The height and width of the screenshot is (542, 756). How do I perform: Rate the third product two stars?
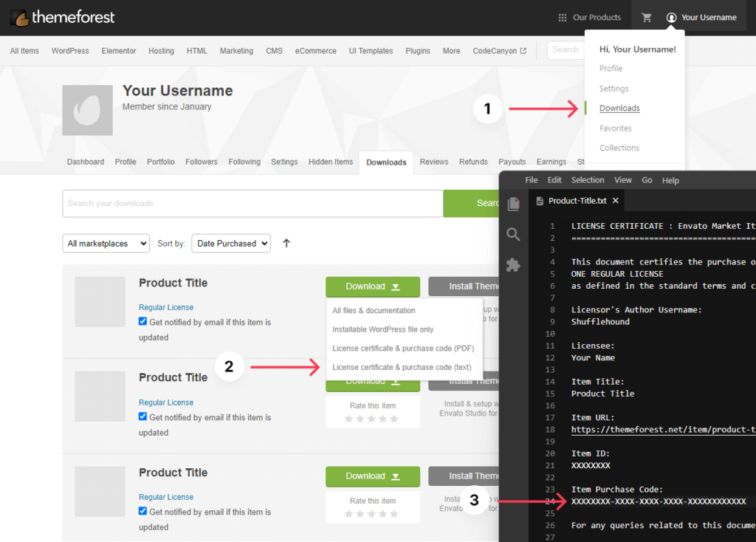(x=360, y=513)
